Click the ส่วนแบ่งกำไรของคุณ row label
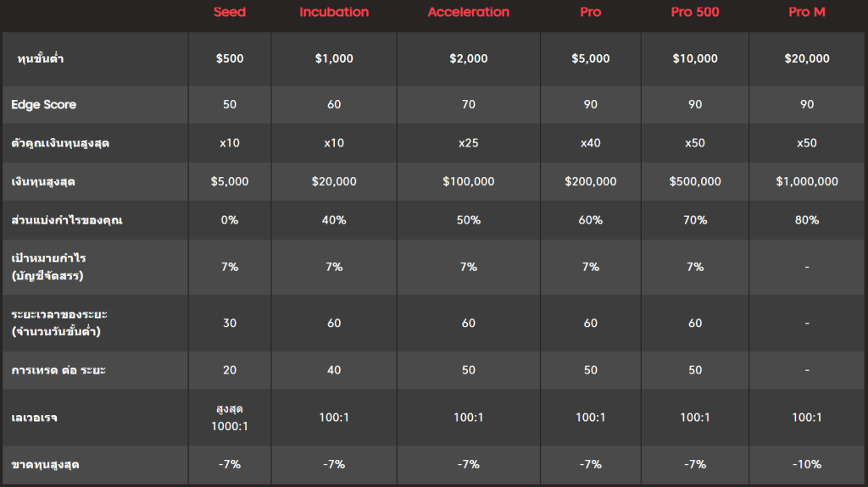Screen dimensions: 868x487 click(x=61, y=220)
